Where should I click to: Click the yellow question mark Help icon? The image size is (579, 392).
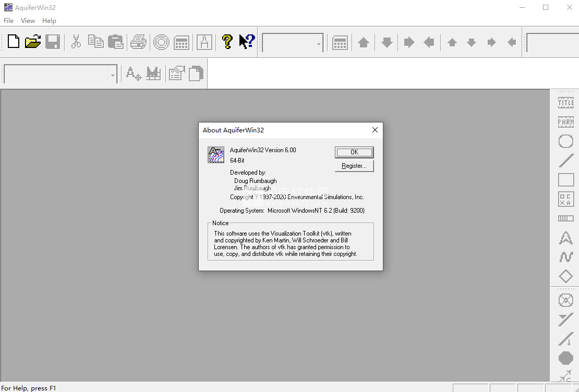(x=227, y=42)
